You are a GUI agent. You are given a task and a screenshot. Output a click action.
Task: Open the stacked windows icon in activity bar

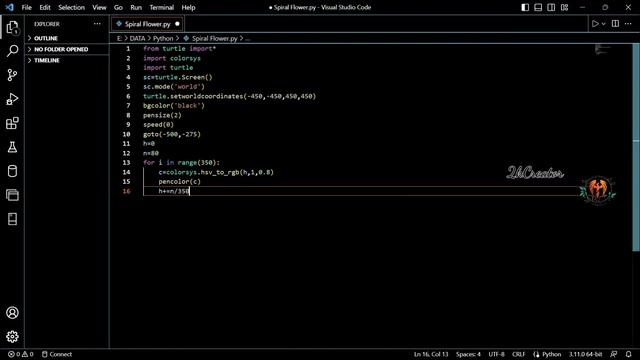coord(12,195)
